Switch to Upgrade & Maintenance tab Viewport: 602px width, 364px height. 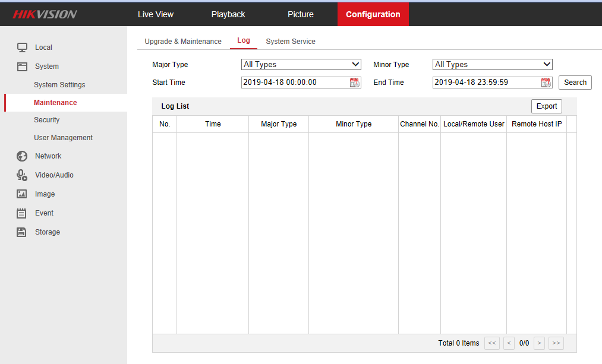(183, 42)
